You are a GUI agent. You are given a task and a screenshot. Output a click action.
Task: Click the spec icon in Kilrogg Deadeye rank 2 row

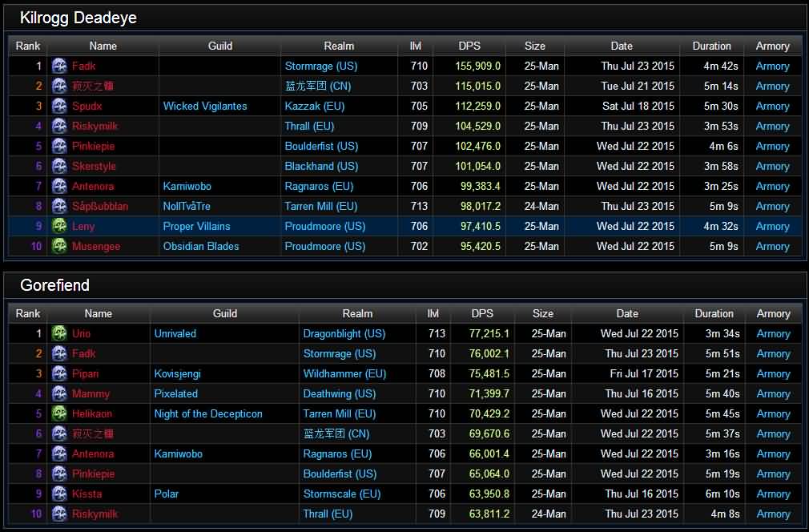point(59,87)
